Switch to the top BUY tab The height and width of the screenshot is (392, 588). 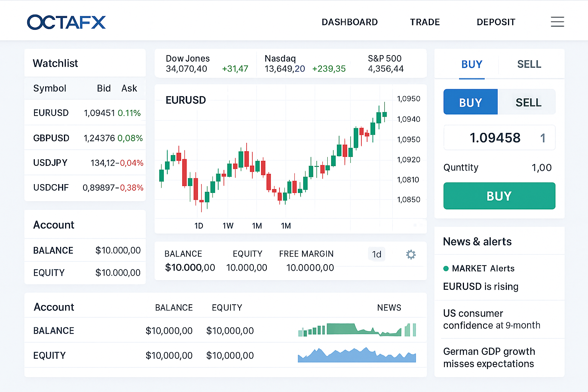pyautogui.click(x=472, y=64)
